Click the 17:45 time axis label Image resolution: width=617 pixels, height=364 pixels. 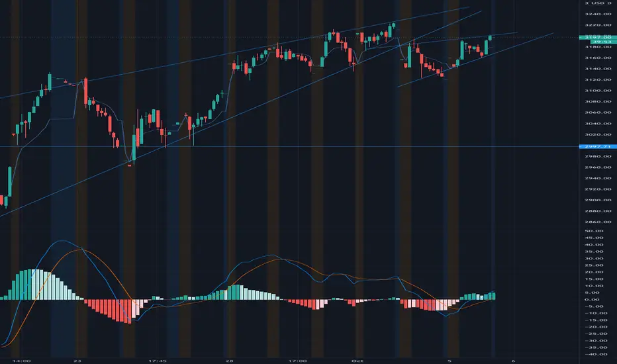(157, 361)
